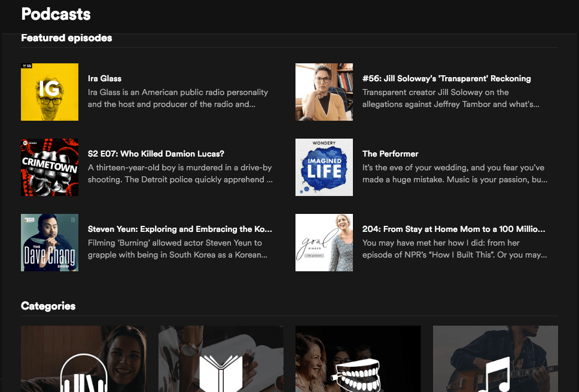Select the '204: From Stay at Home Mom' title

pos(453,229)
